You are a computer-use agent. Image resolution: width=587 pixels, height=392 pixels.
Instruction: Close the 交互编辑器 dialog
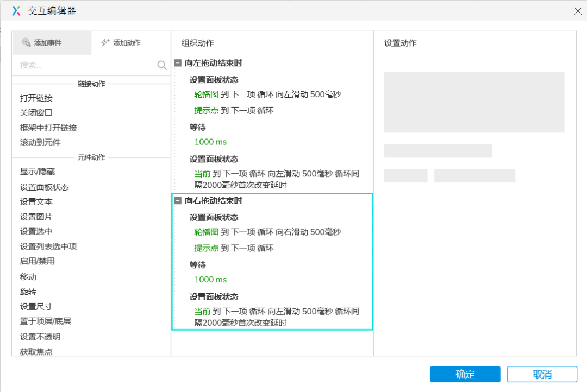[578, 11]
